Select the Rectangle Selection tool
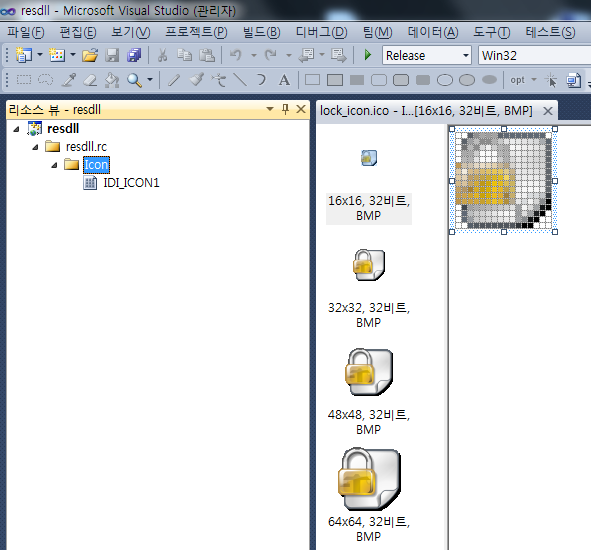The width and height of the screenshot is (591, 550). pyautogui.click(x=24, y=80)
